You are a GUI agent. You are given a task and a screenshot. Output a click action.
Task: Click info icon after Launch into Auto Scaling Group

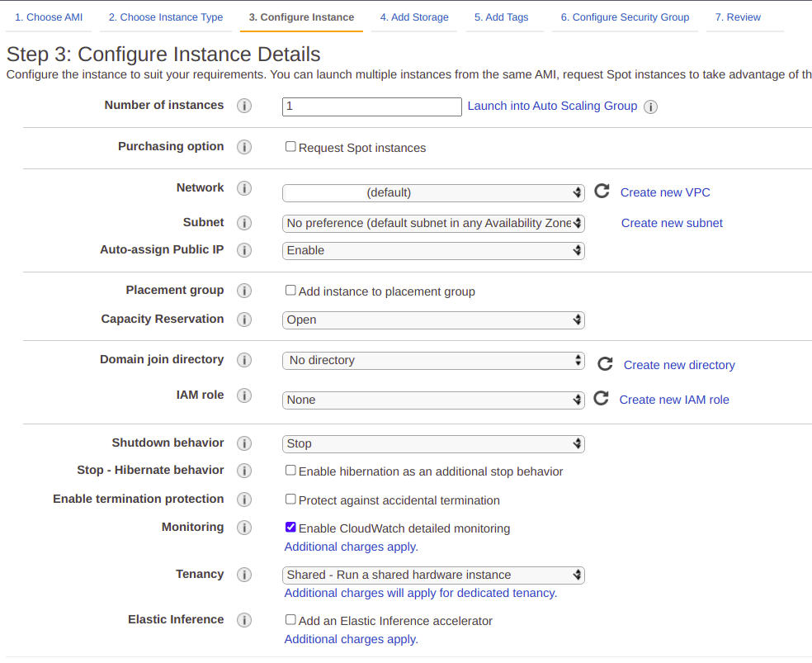650,107
